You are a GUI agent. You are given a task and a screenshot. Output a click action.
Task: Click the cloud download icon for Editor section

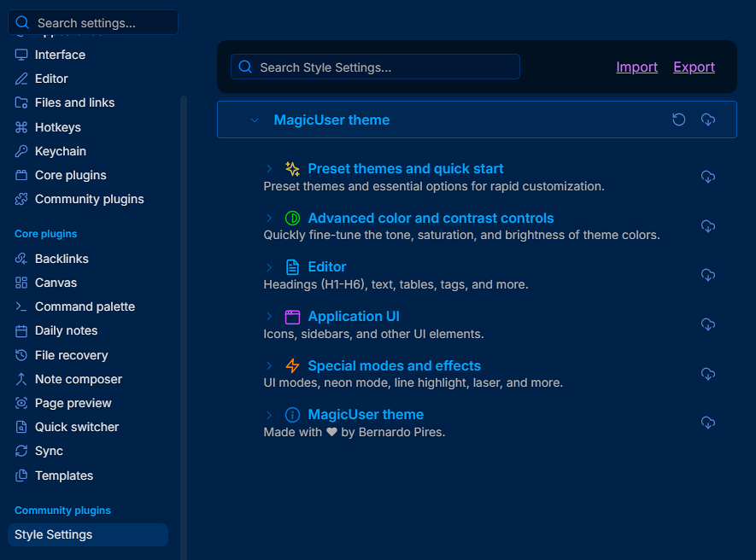click(x=708, y=275)
